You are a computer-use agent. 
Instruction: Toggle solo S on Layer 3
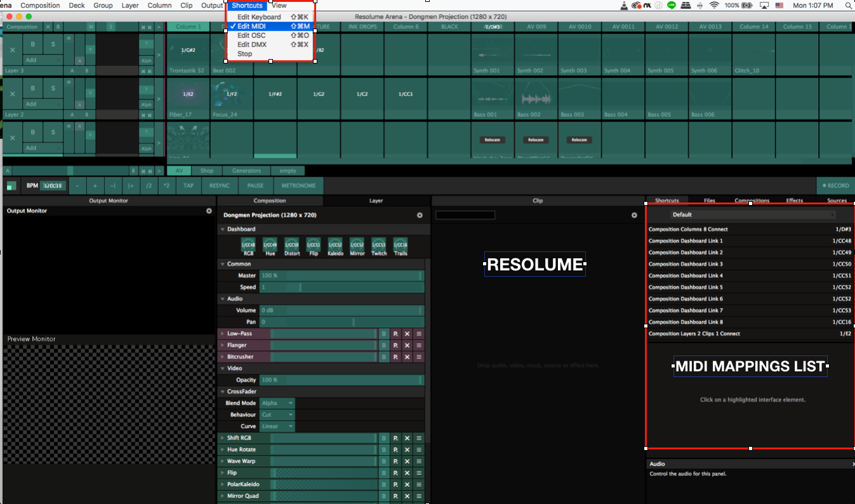coord(53,43)
